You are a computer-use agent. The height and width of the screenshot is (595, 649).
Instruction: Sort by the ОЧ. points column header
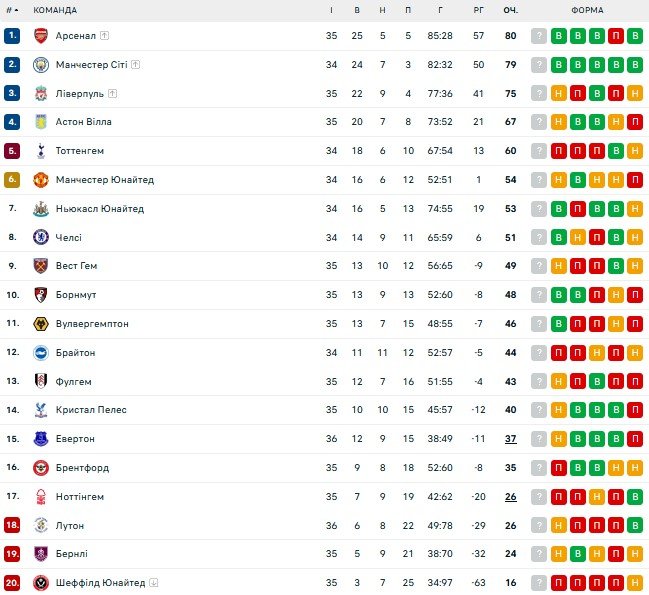point(510,10)
